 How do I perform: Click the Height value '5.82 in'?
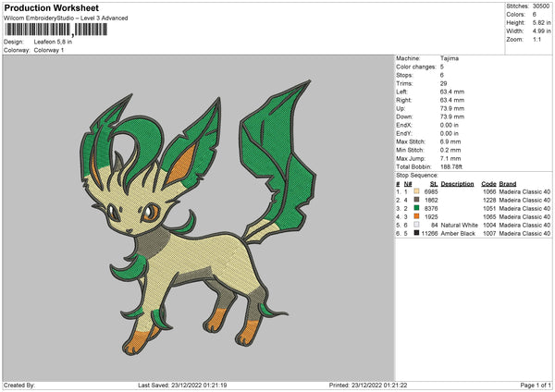point(541,22)
